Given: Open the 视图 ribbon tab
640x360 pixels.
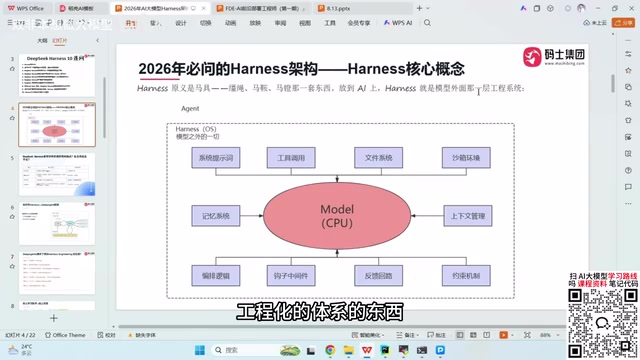Looking at the screenshot, I should [x=305, y=23].
